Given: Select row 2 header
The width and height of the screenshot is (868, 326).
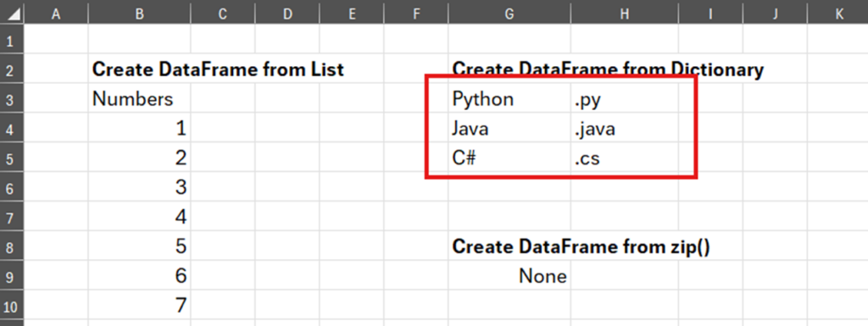Looking at the screenshot, I should point(12,69).
